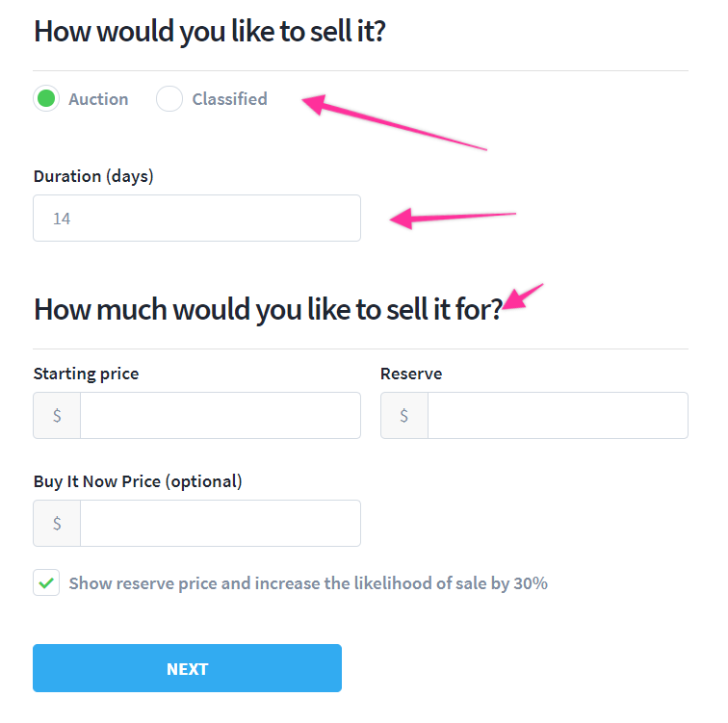728x723 pixels.
Task: Click the Show reserve price label text
Action: pyautogui.click(x=308, y=583)
